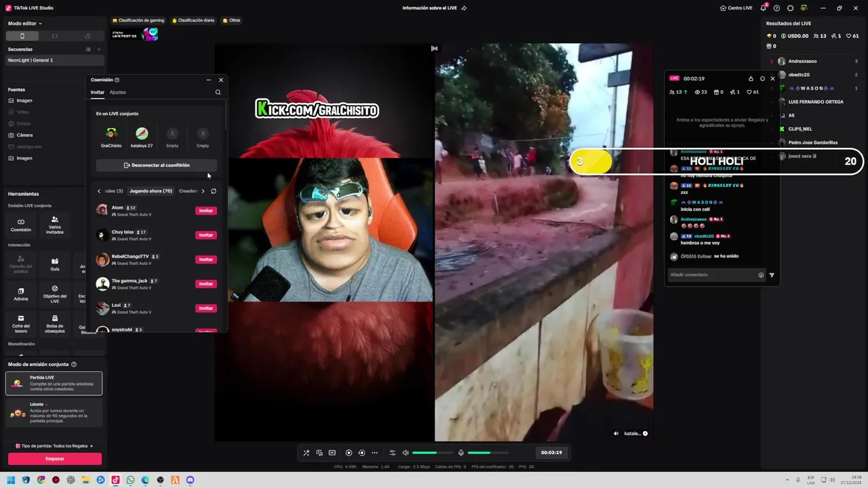868x488 pixels.
Task: Select the NeonLight | General 1 scene
Action: click(54, 60)
